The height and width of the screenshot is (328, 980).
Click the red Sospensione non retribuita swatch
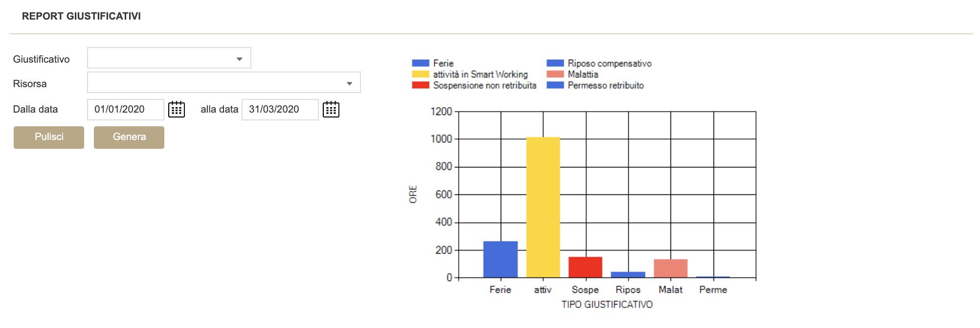tap(420, 85)
